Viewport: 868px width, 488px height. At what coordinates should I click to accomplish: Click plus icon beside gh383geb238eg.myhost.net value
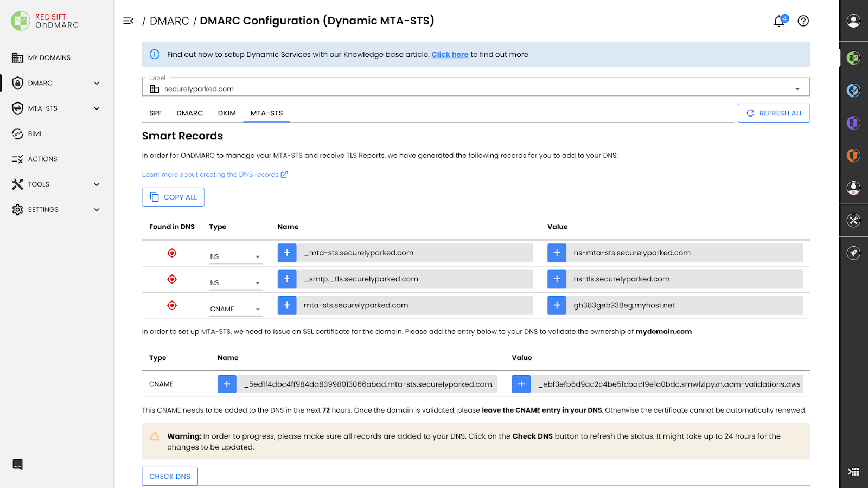pyautogui.click(x=557, y=306)
